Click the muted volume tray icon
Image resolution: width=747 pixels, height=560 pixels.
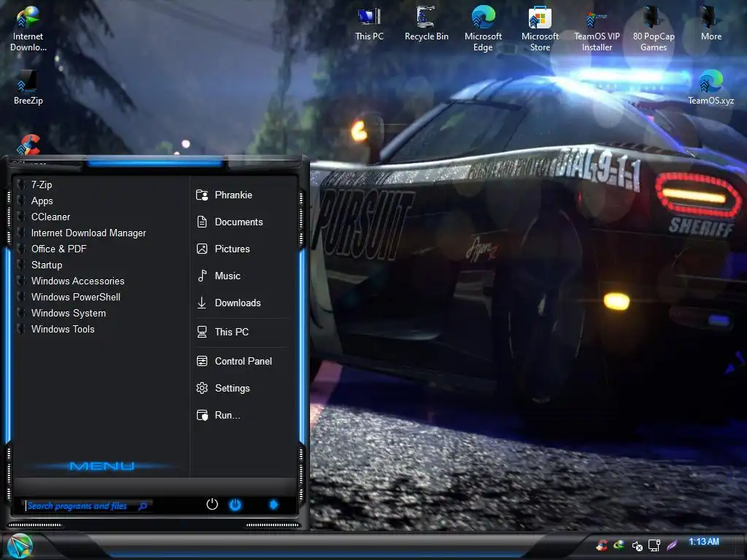click(x=637, y=545)
